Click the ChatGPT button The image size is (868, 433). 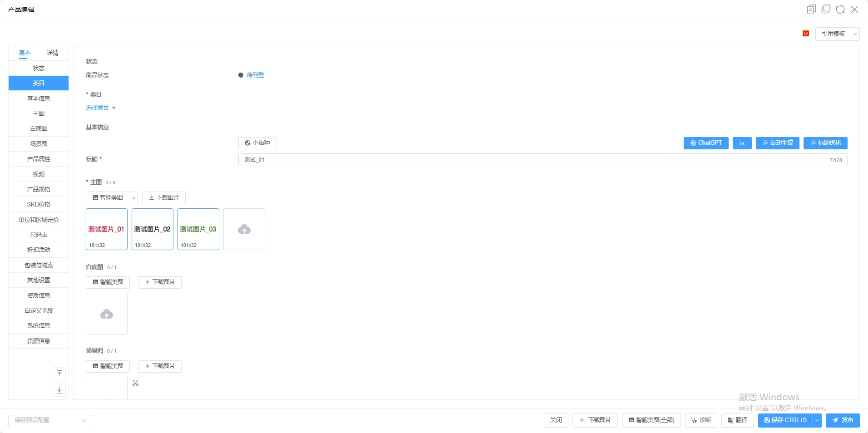(706, 143)
